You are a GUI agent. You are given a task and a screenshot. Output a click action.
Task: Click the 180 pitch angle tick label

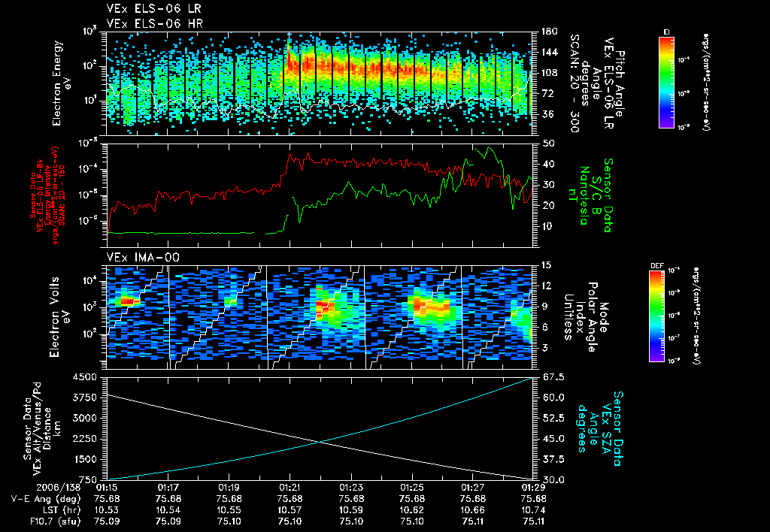click(x=550, y=32)
